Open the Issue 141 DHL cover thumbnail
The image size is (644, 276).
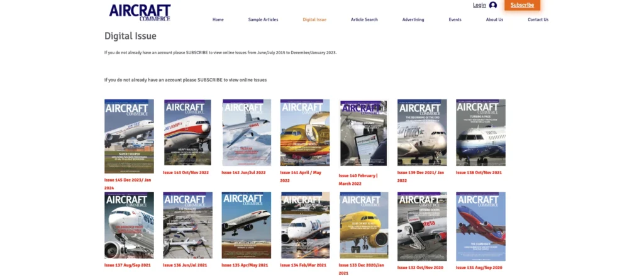click(x=305, y=132)
